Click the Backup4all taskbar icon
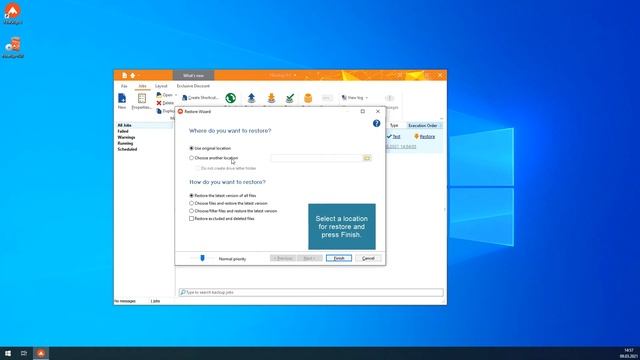 pyautogui.click(x=40, y=353)
